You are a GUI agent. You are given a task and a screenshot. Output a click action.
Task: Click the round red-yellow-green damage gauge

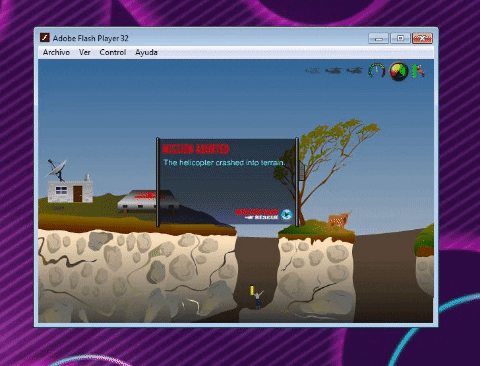tap(399, 71)
